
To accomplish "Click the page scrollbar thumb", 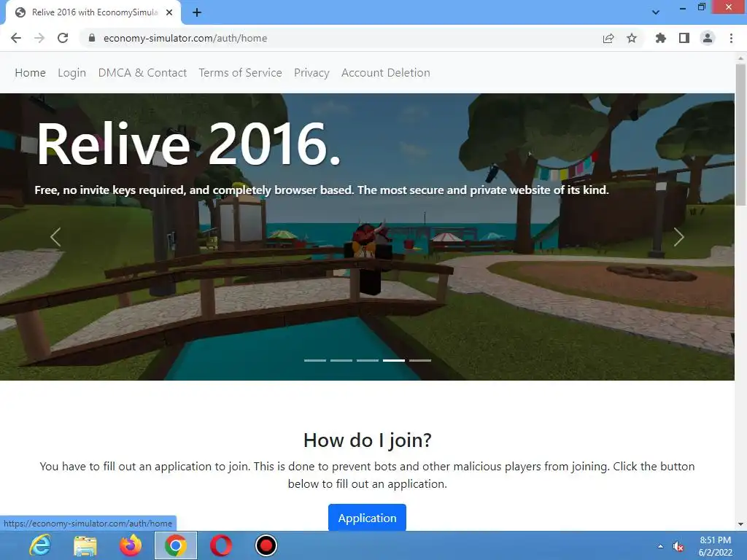I will 740,135.
